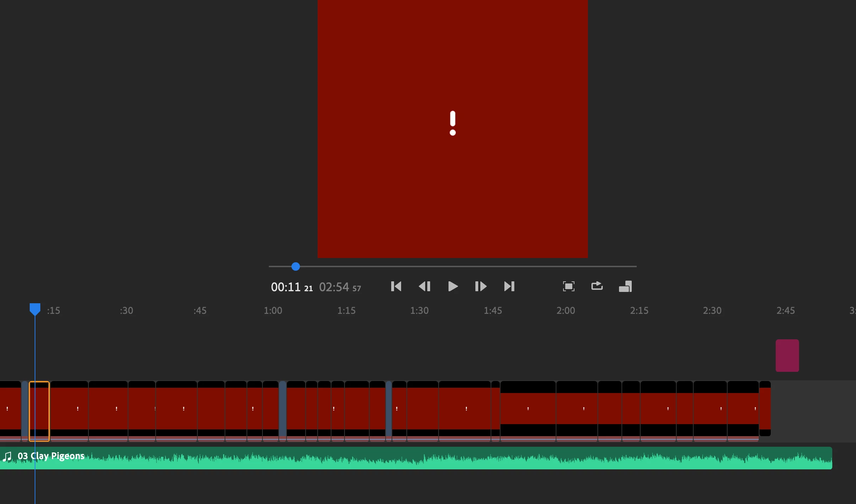Click the current timecode 00:11

(285, 287)
